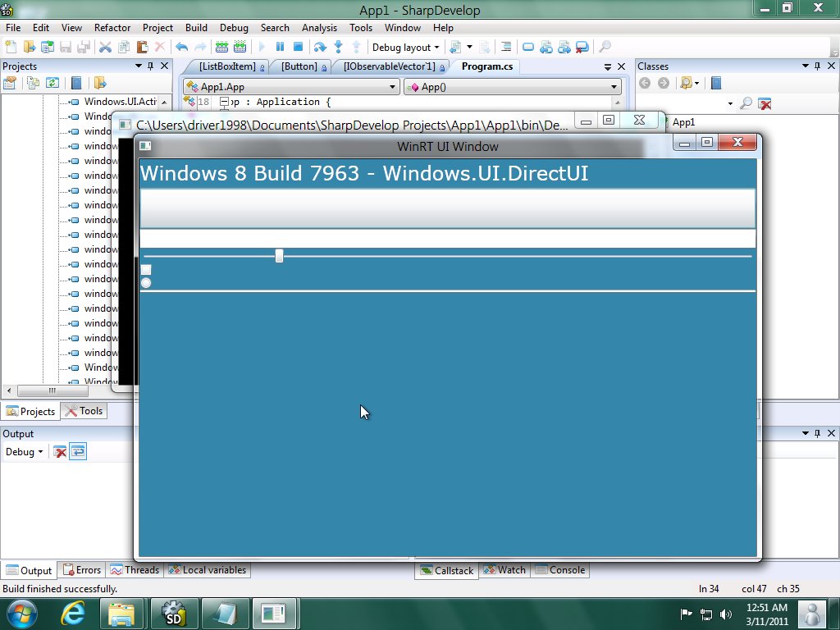Open the Classes panel options arrow
Viewport: 840px width, 630px height.
tap(806, 66)
